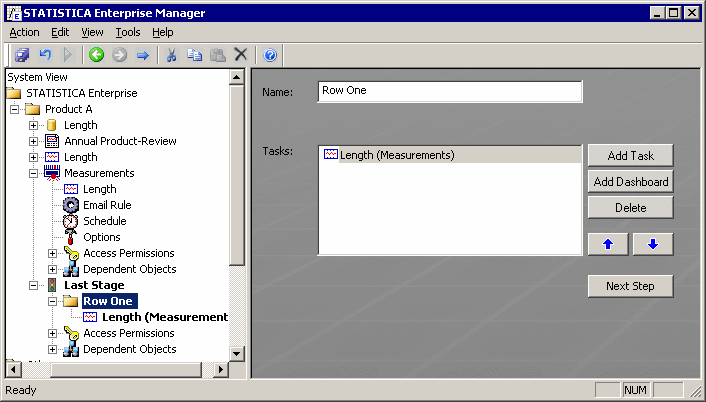
Task: Select the Annual Product-Review label
Action: (120, 141)
